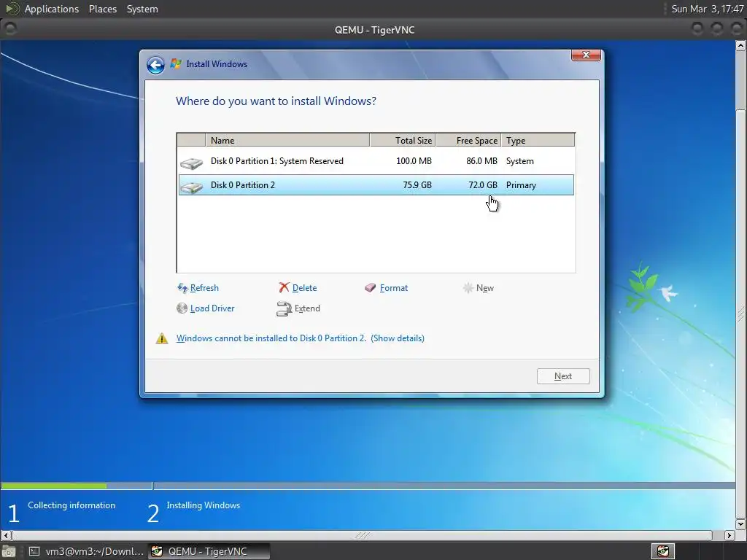Format the selected partition
747x560 pixels.
tap(393, 287)
